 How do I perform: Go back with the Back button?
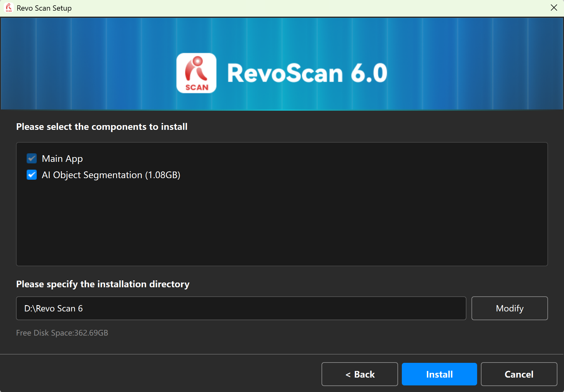[x=360, y=374]
